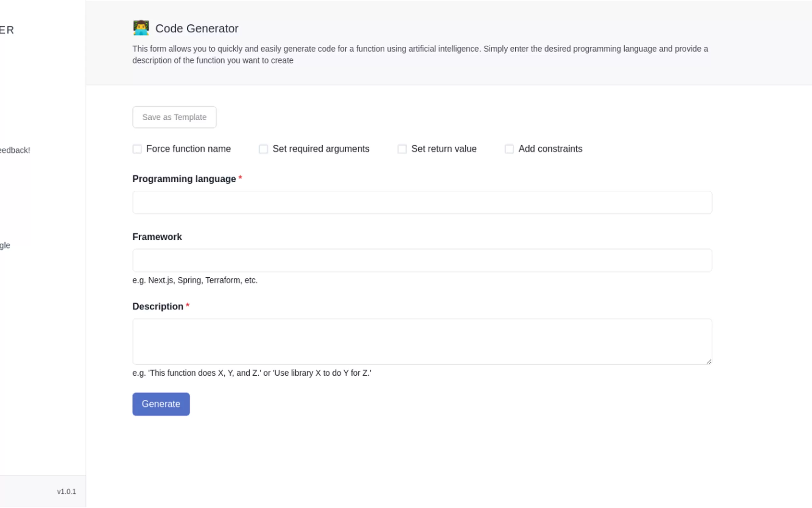The height and width of the screenshot is (508, 812).
Task: Focus the Programming language input field
Action: [422, 202]
